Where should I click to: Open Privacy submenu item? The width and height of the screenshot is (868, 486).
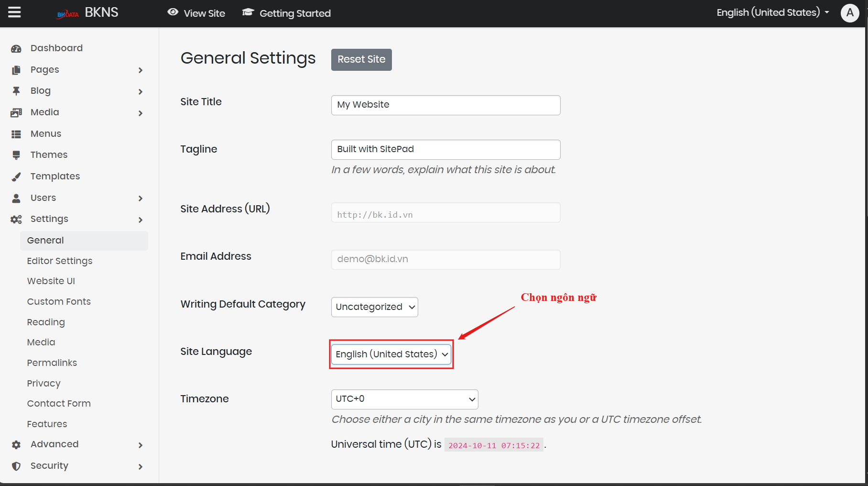(44, 383)
